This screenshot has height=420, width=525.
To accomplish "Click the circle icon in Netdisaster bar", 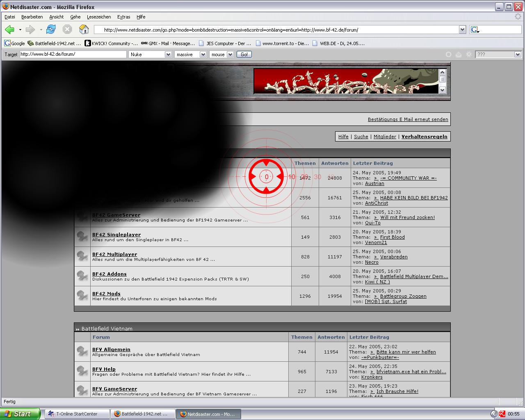I will [x=448, y=54].
